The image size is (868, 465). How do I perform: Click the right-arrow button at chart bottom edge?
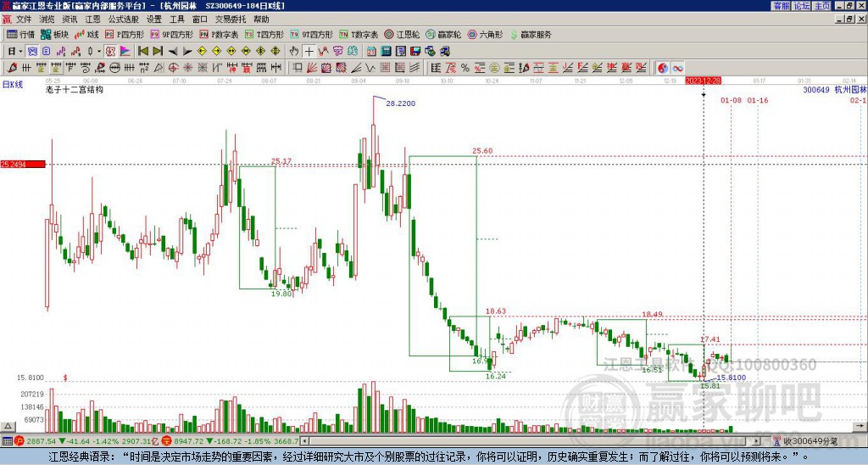861,426
